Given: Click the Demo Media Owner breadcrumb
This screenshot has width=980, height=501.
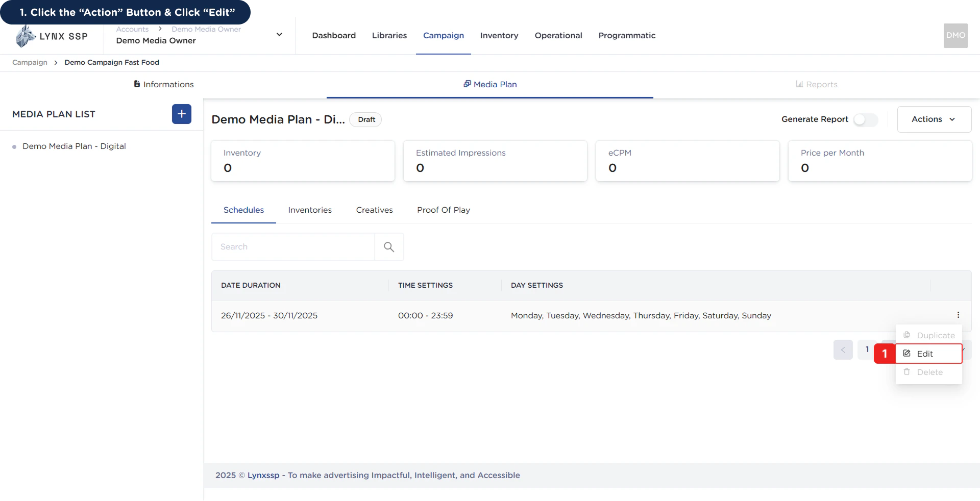Looking at the screenshot, I should 206,29.
